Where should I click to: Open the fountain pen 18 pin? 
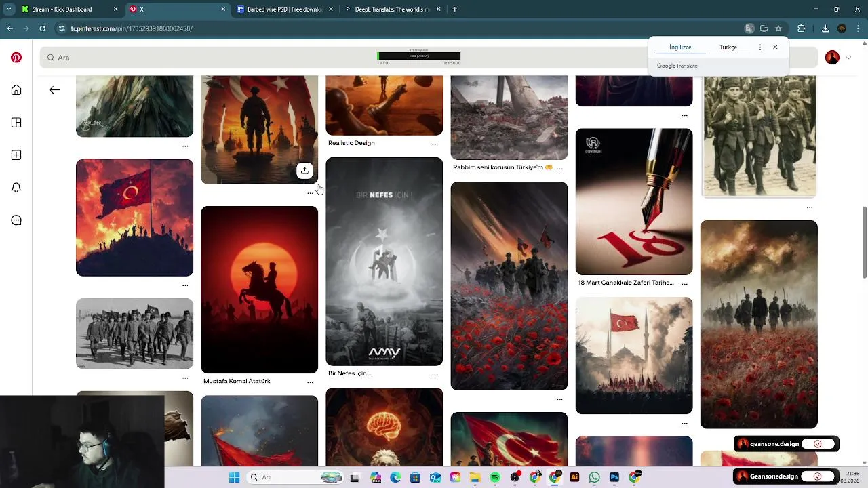634,201
